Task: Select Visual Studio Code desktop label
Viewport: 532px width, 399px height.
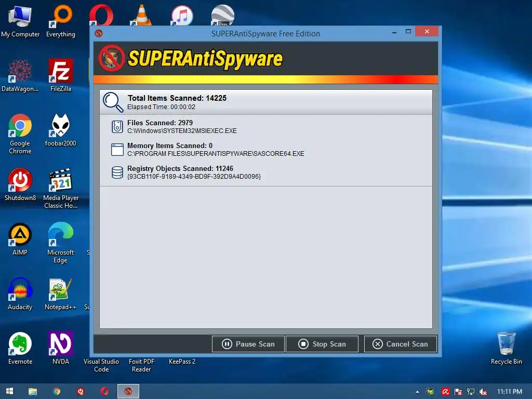Action: point(101,365)
